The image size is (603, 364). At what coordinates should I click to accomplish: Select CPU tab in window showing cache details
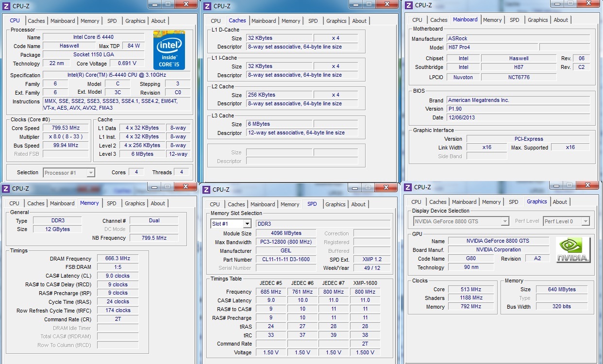[216, 21]
